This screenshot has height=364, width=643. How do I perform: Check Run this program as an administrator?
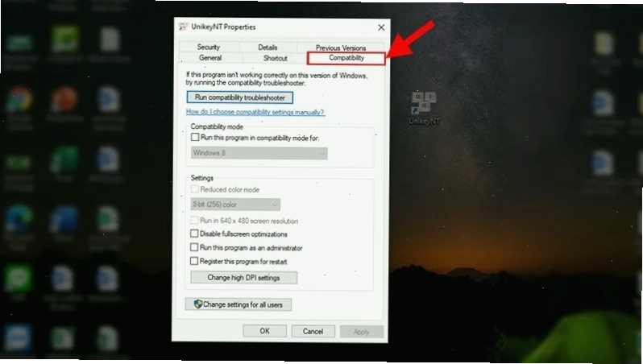coord(194,247)
